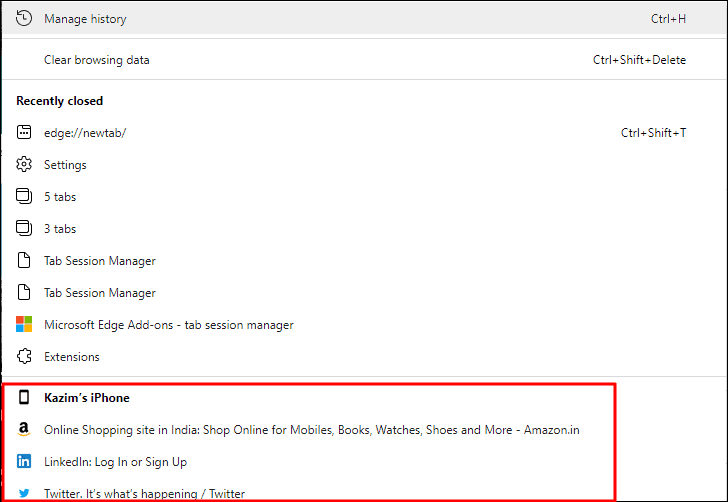Open Manage history entry
This screenshot has width=728, height=502.
point(364,19)
